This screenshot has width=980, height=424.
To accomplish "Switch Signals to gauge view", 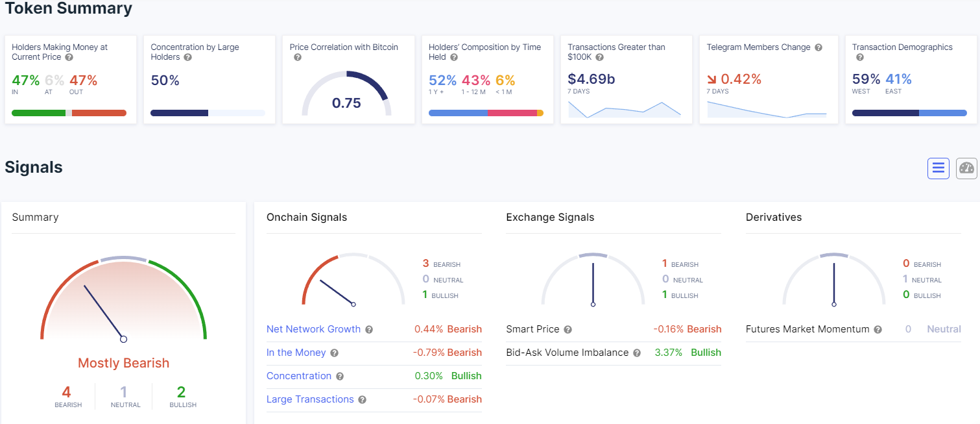I will pos(966,169).
